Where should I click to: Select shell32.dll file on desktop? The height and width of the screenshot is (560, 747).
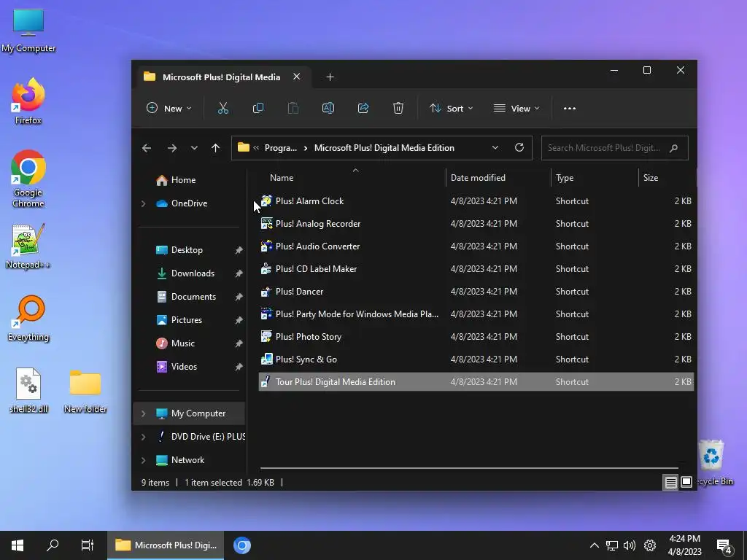pos(28,391)
